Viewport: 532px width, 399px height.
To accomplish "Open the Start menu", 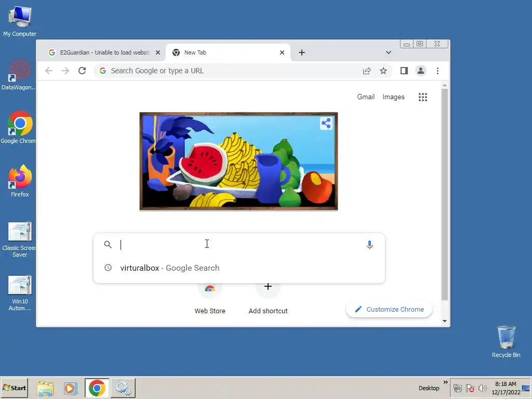I will pyautogui.click(x=14, y=388).
